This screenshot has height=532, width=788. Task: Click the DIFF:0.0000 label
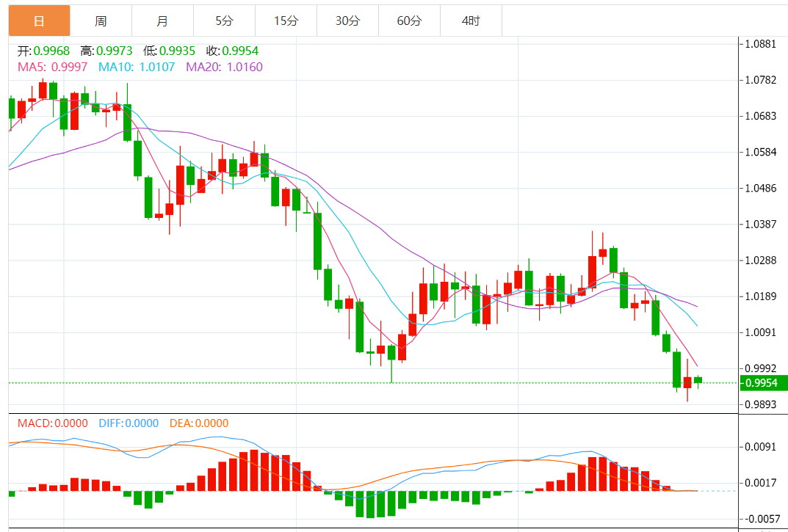click(x=129, y=423)
